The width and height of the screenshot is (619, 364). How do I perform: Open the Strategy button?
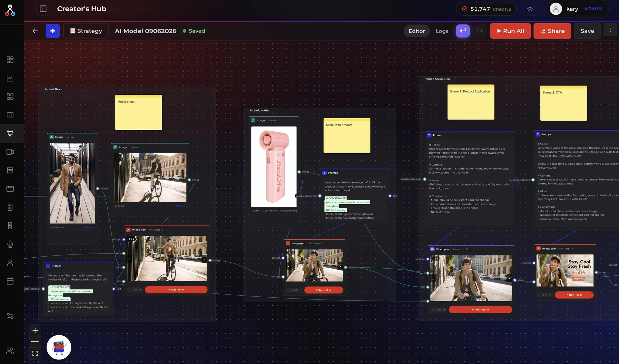click(86, 31)
